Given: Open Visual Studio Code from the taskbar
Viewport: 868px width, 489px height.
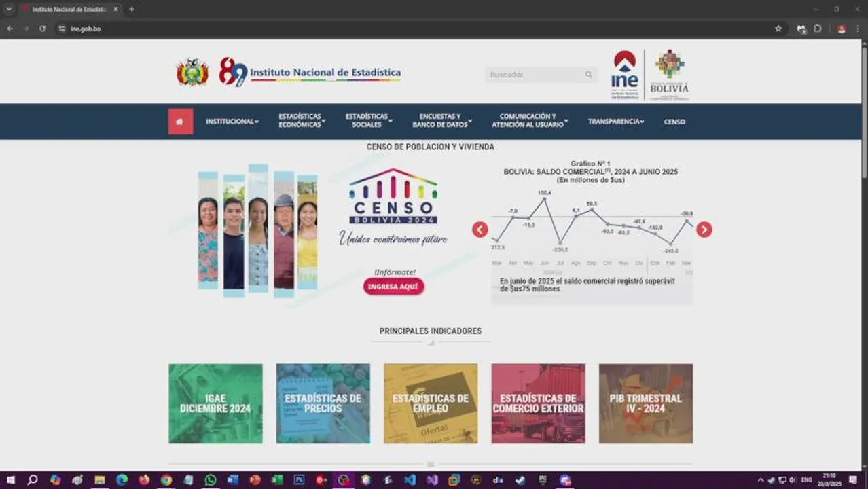Looking at the screenshot, I should pyautogui.click(x=410, y=480).
